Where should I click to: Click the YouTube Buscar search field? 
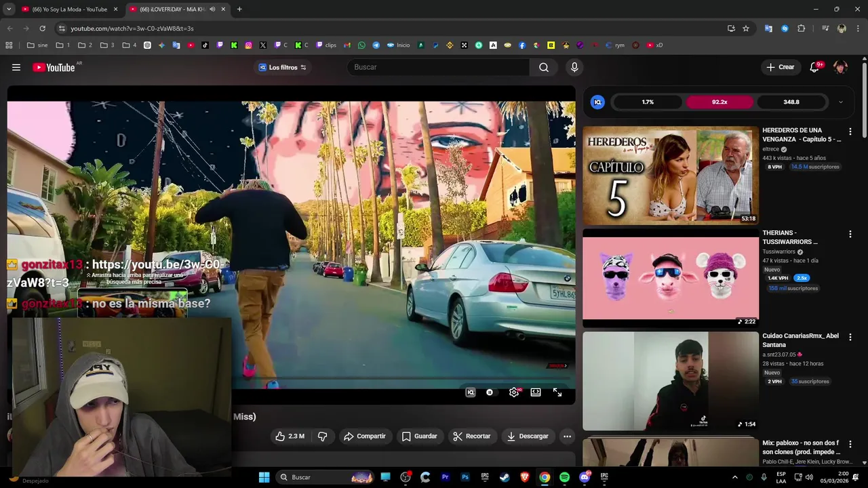click(x=438, y=67)
